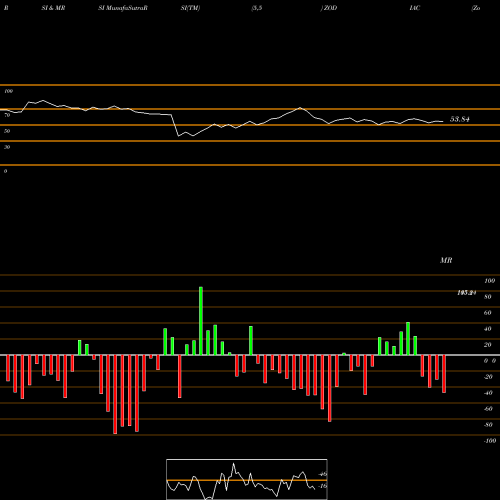Click the 50 label on RSI axis
This screenshot has width=500, height=500.
7,131
